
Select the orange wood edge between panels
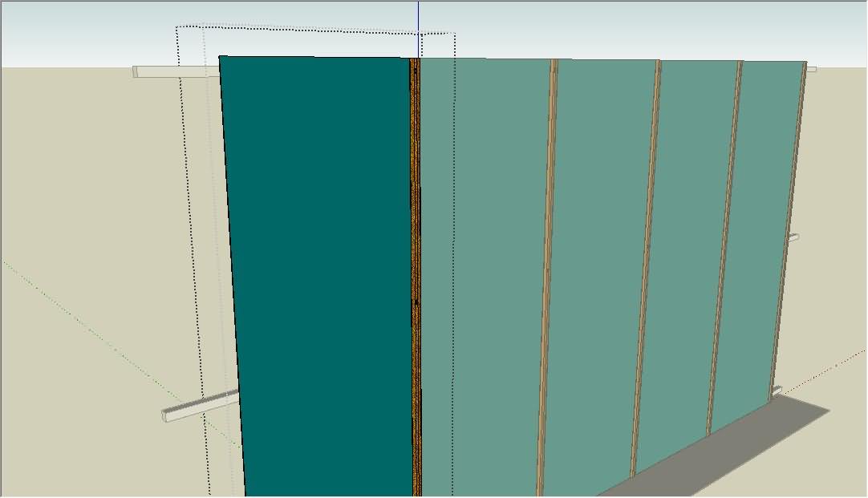416,277
